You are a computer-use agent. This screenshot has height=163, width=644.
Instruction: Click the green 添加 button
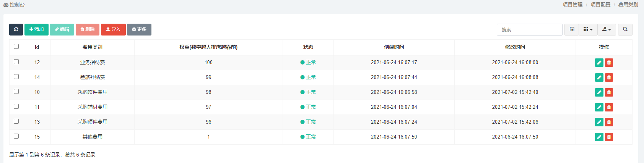[36, 29]
